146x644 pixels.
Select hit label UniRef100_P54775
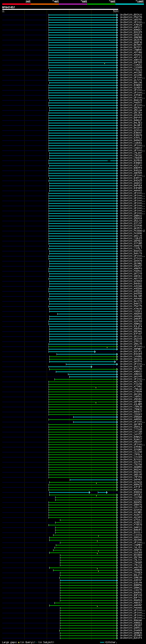[x=131, y=306]
